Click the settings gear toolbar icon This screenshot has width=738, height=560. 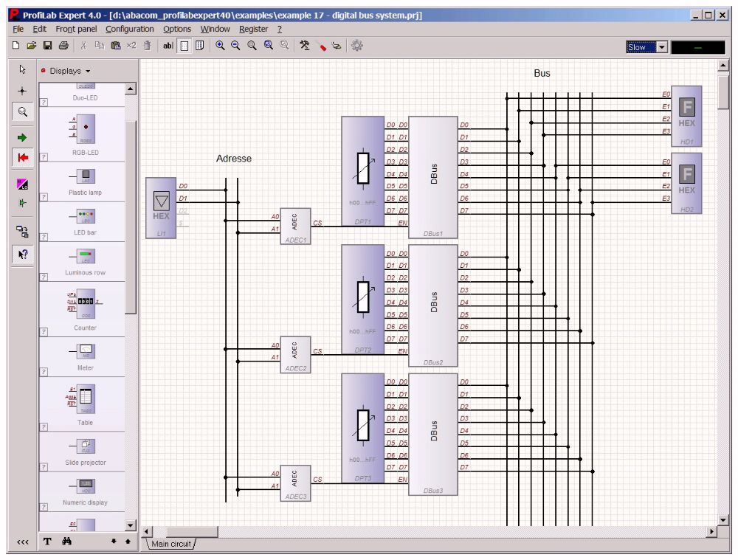(x=356, y=45)
